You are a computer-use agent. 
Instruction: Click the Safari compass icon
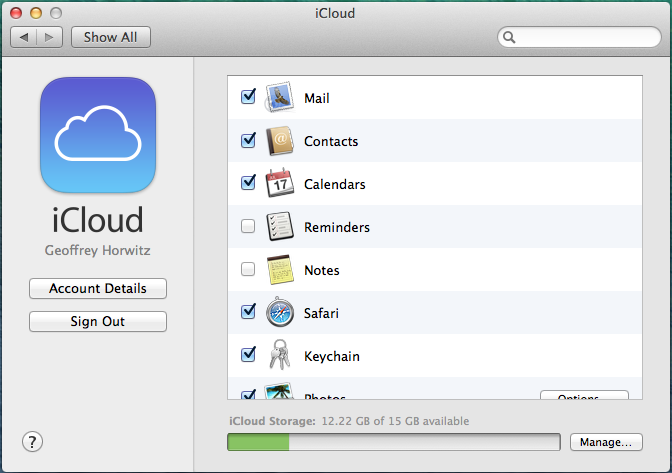279,312
